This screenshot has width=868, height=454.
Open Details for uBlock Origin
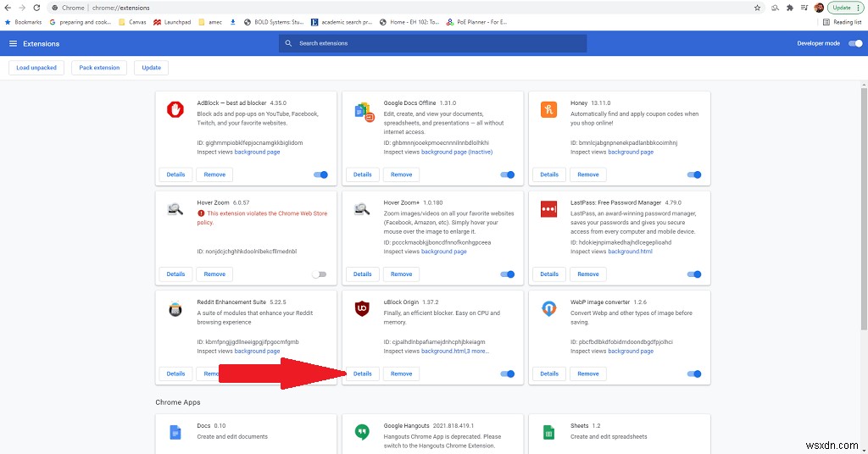363,374
